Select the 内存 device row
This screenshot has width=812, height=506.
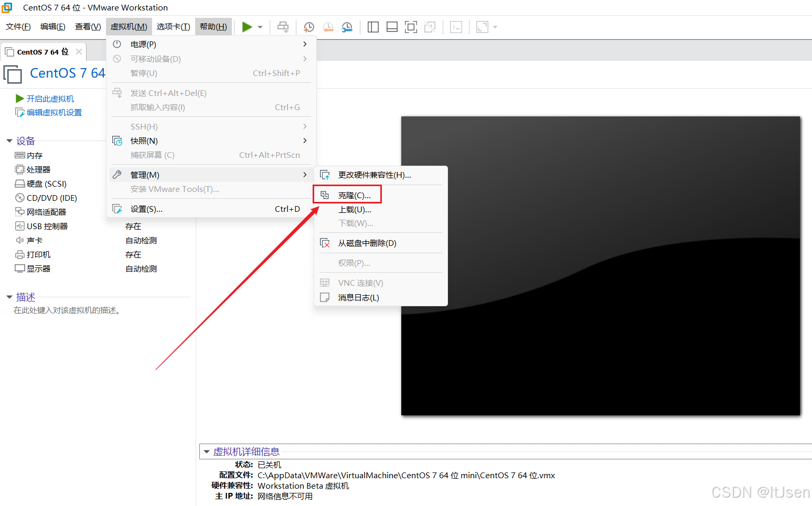click(35, 156)
